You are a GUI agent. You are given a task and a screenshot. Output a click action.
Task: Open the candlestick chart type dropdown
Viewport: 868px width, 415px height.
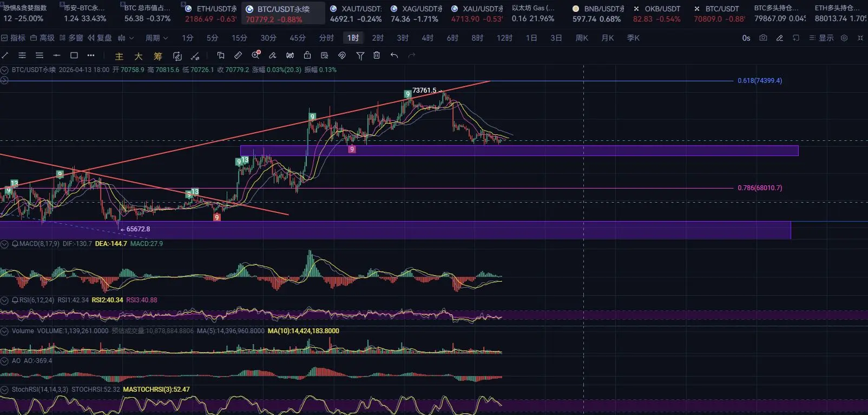pos(126,38)
